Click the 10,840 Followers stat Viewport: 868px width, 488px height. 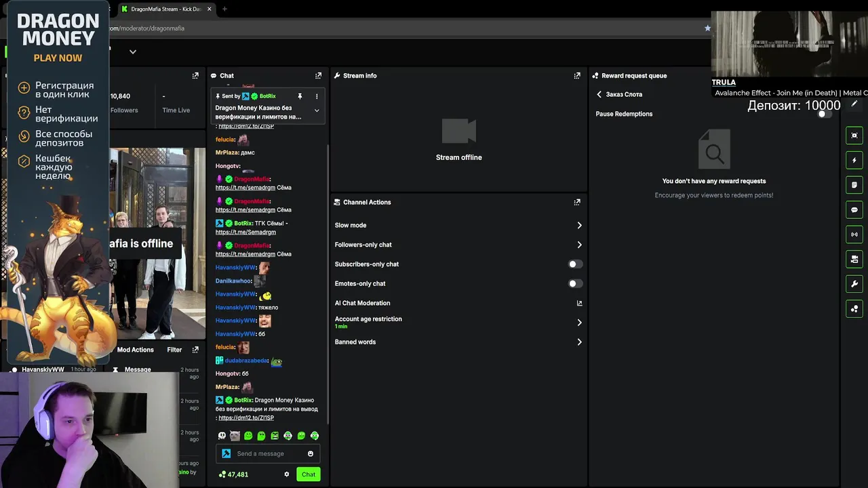[x=123, y=103]
